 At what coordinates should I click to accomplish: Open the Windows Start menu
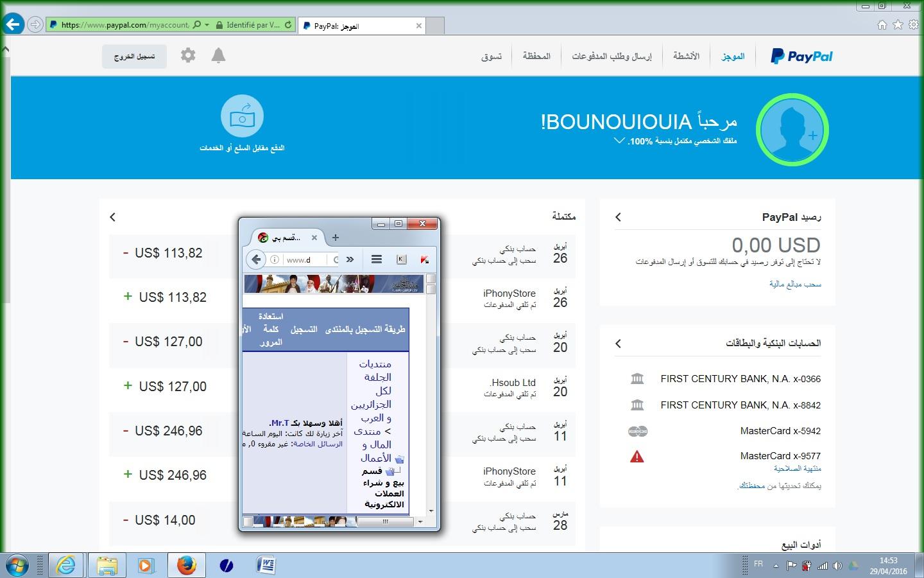point(17,565)
